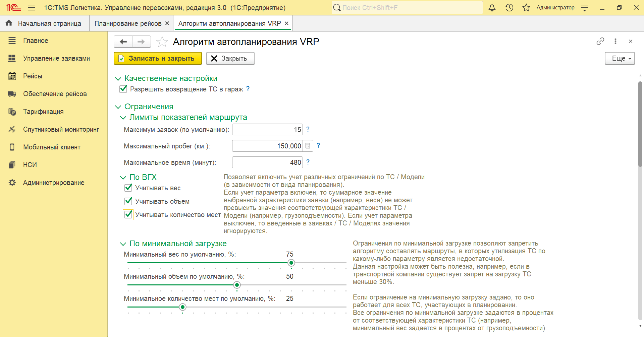Click the copy link chain icon
644x337 pixels.
point(600,41)
